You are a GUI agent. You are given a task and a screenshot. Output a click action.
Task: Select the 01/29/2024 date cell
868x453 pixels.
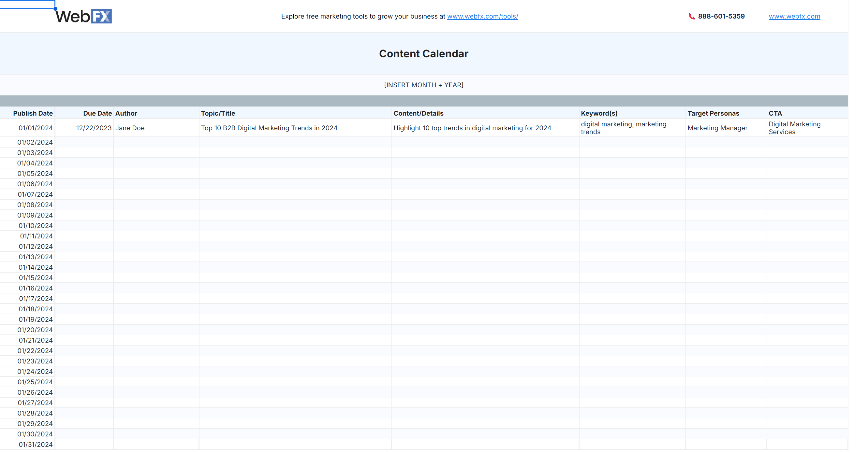tap(27, 424)
